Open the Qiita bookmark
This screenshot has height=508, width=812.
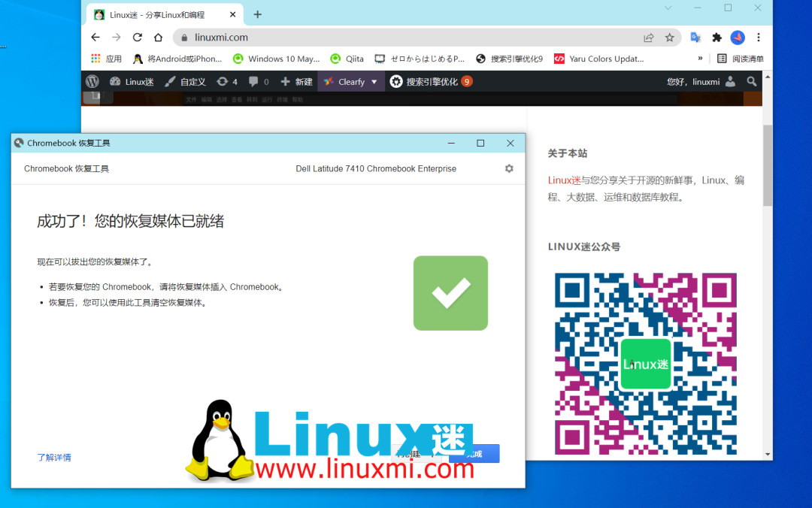coord(347,59)
